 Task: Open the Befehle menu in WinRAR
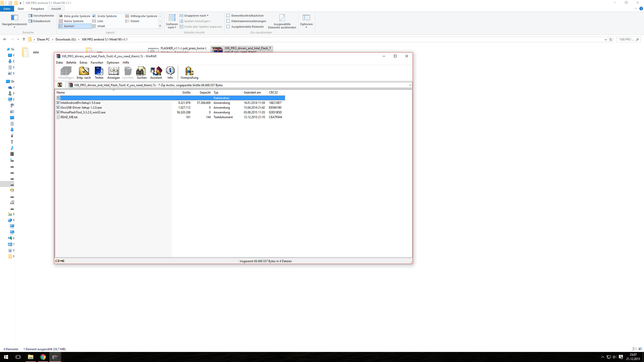pyautogui.click(x=71, y=63)
